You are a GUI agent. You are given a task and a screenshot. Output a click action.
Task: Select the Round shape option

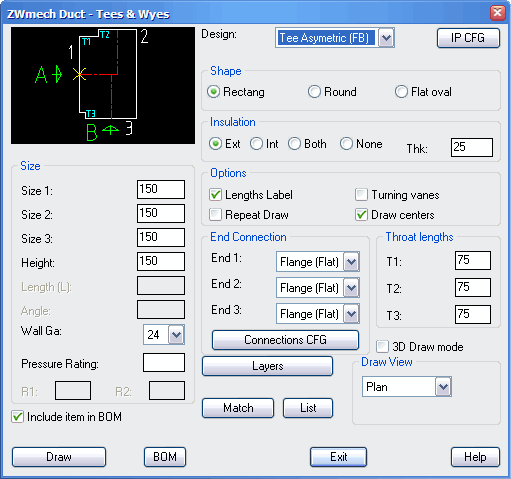pyautogui.click(x=332, y=92)
